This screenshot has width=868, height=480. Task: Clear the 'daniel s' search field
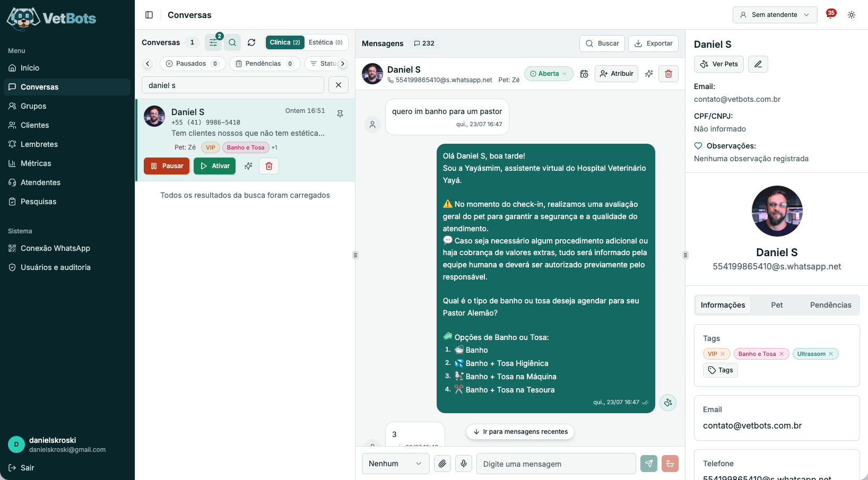(338, 85)
